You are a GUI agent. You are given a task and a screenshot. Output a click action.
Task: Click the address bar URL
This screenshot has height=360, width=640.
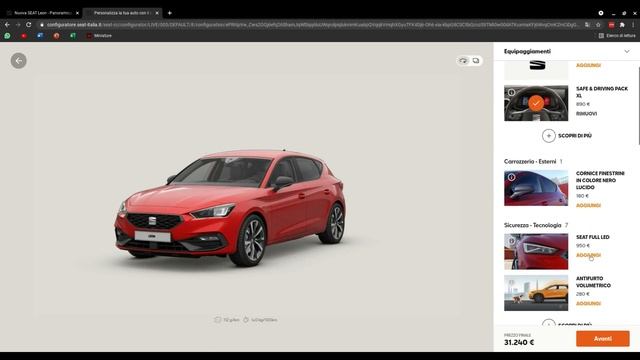312,24
